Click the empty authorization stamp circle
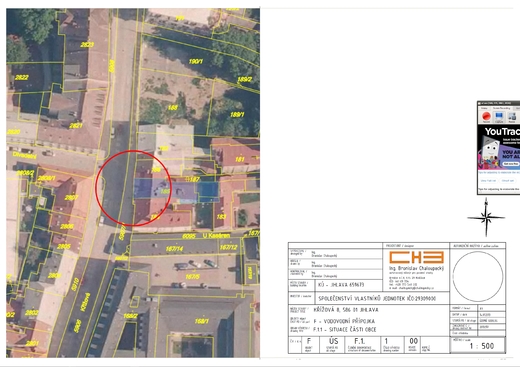This screenshot has width=520, height=367. coord(478,277)
